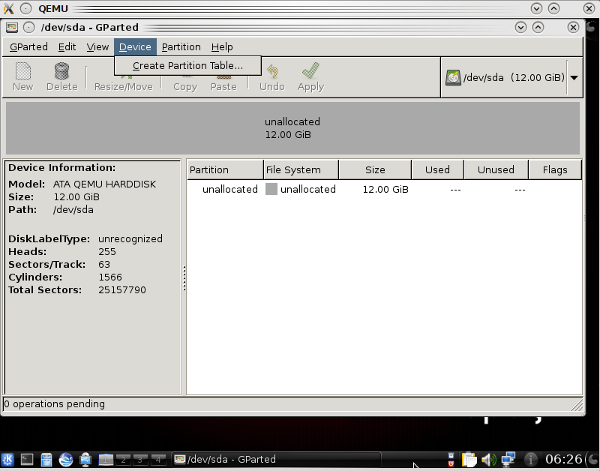Open the KDE K menu launcher
This screenshot has width=600, height=471.
click(x=7, y=459)
